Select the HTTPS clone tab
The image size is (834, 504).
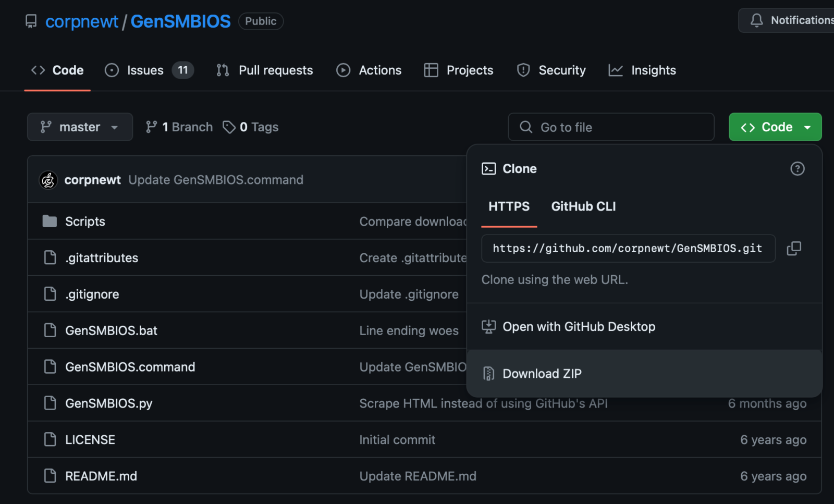tap(509, 207)
